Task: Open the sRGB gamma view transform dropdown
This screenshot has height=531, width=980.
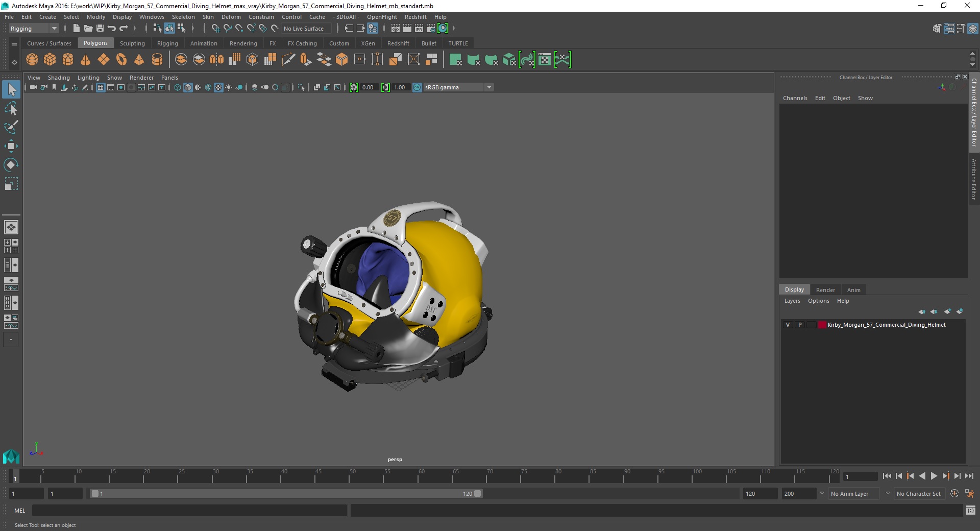Action: (x=458, y=87)
